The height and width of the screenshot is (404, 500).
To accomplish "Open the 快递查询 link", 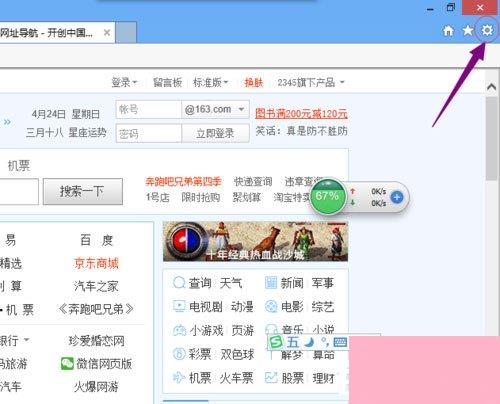I will pos(253,182).
